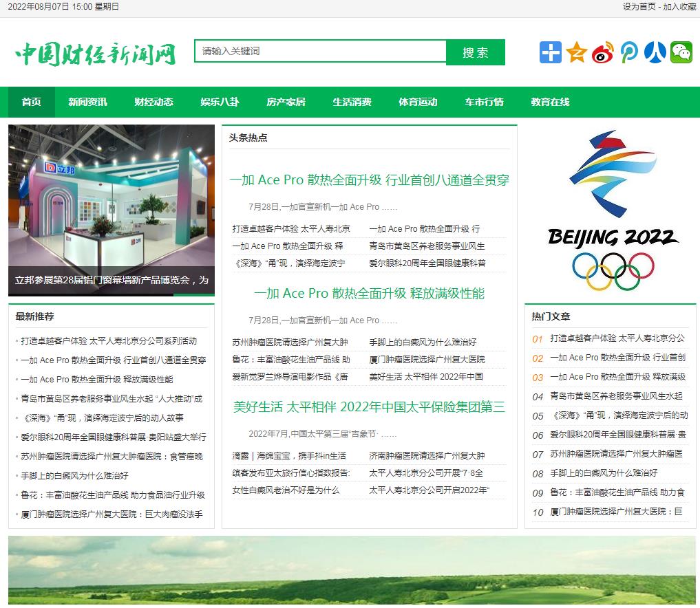Open the 教育在线 navigation tab
Image resolution: width=700 pixels, height=608 pixels.
point(550,102)
